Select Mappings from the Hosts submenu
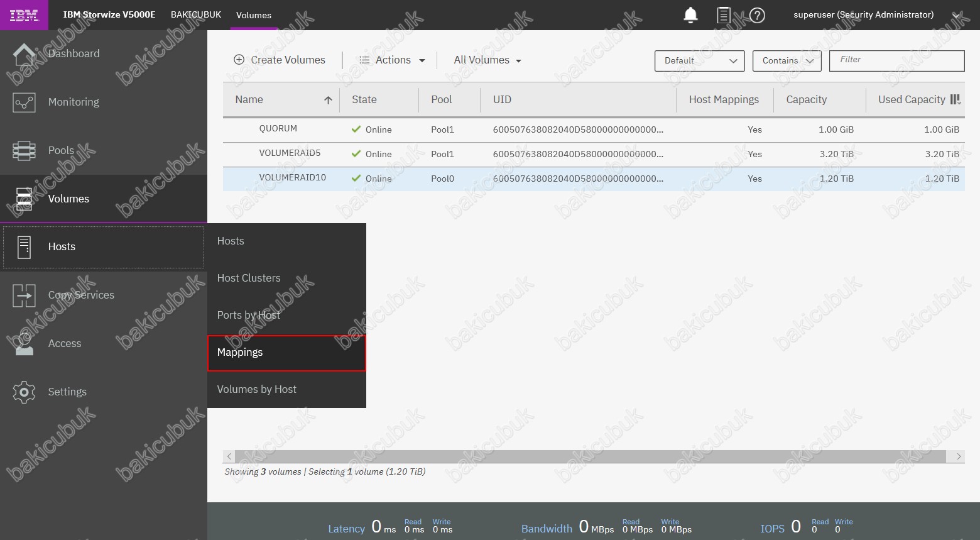This screenshot has width=980, height=540. (x=286, y=353)
